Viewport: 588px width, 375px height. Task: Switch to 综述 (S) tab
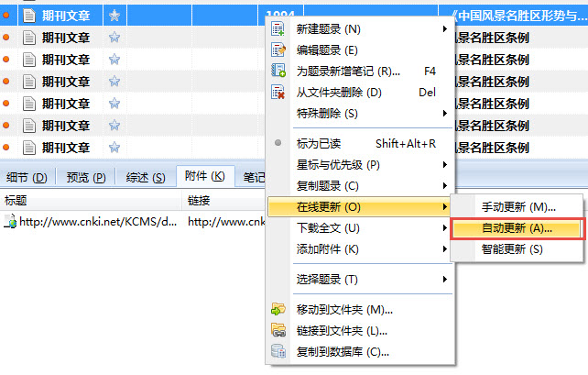(146, 177)
